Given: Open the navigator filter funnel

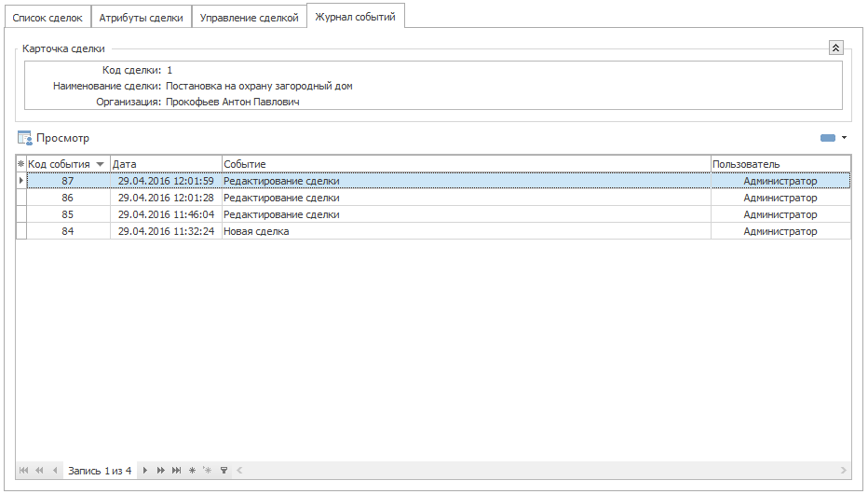Looking at the screenshot, I should pos(224,470).
